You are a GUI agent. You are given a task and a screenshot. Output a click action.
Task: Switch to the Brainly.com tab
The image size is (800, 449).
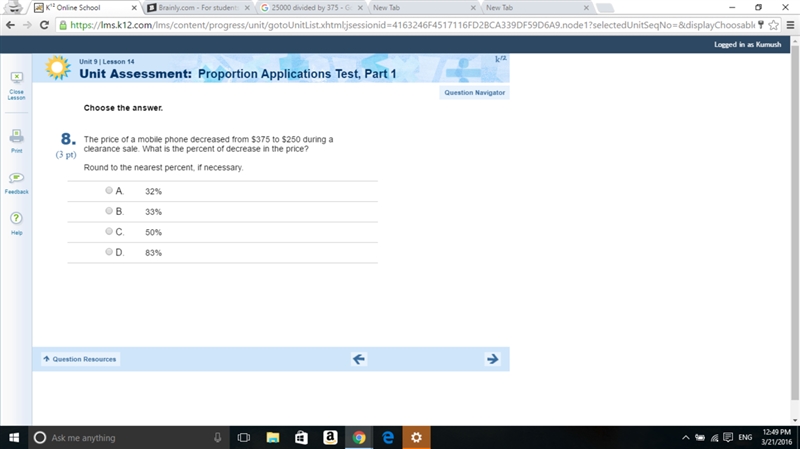coord(198,8)
